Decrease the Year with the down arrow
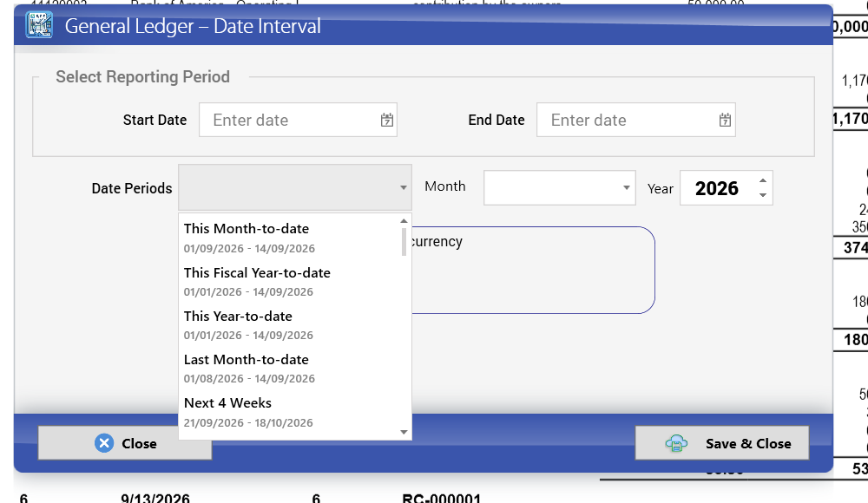This screenshot has height=503, width=868. (x=763, y=195)
